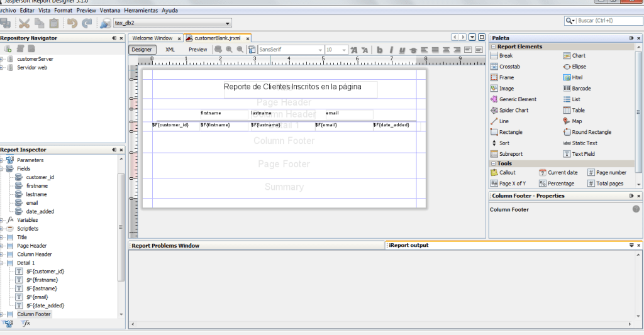Viewport: 644px width, 335px height.
Task: Open the Herramientas menu
Action: pos(141,11)
